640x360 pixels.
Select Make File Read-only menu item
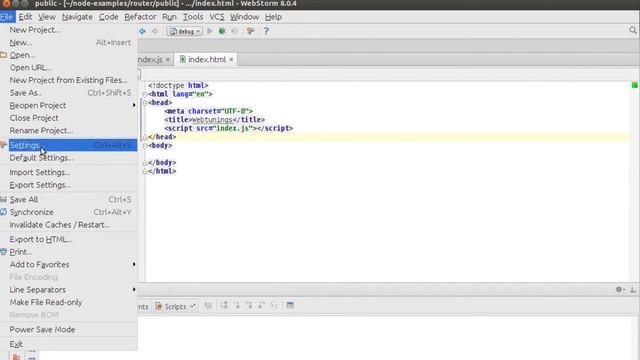[69, 302]
